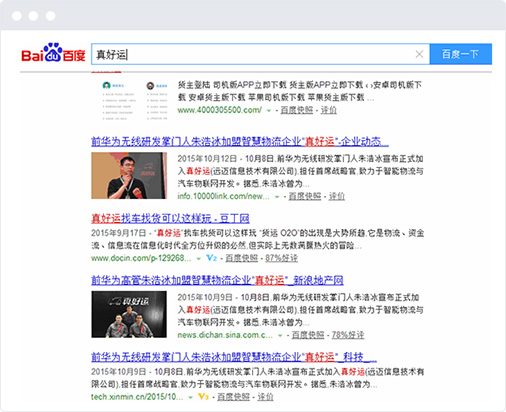This screenshot has height=412, width=506.
Task: Click the blue V2 verification badge
Action: click(x=211, y=258)
